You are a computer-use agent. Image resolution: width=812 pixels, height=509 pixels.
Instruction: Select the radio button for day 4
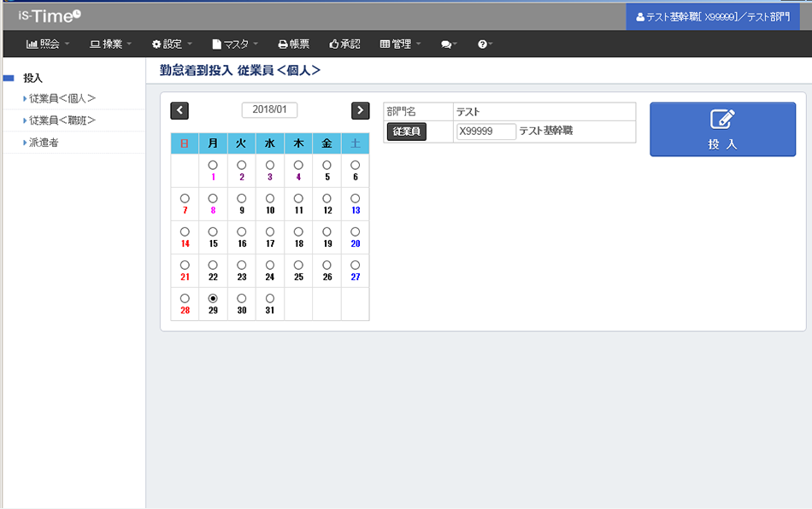[298, 166]
